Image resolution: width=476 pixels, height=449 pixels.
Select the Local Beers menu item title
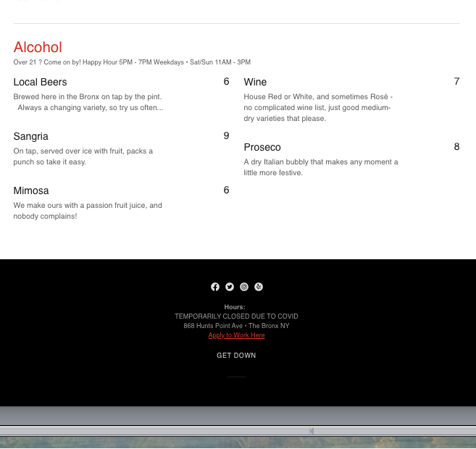coord(40,82)
